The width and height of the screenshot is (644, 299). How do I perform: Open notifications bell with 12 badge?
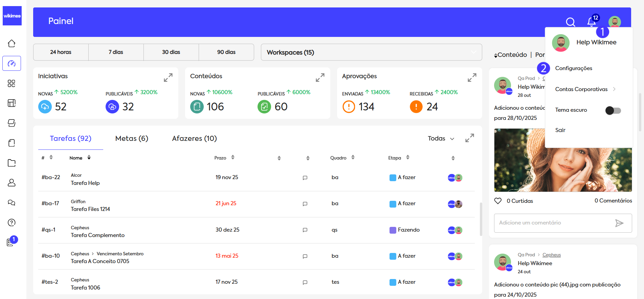coord(591,22)
